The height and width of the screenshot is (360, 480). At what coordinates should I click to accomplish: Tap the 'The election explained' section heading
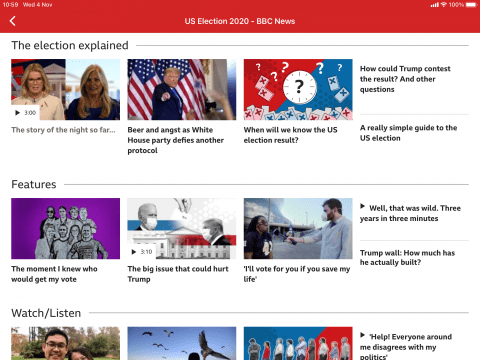(x=70, y=45)
